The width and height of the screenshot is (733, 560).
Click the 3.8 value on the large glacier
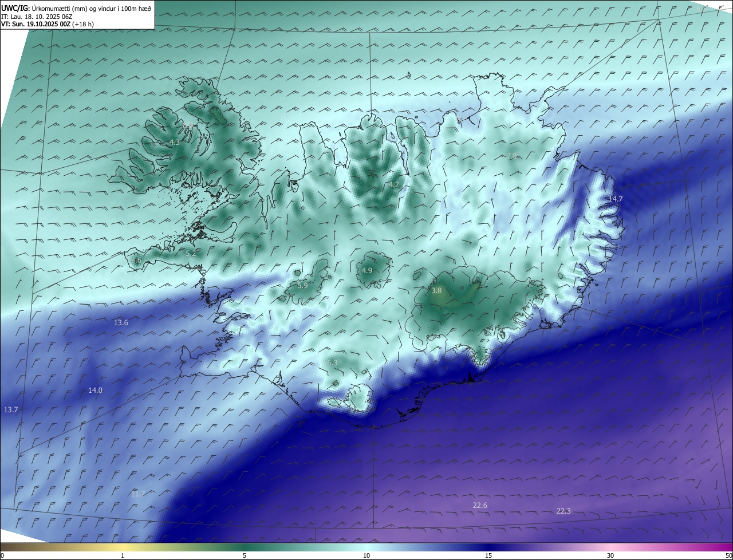436,290
